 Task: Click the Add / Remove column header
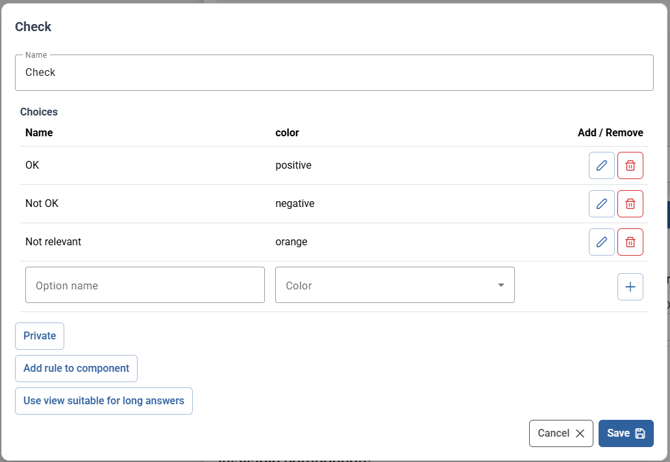tap(610, 133)
